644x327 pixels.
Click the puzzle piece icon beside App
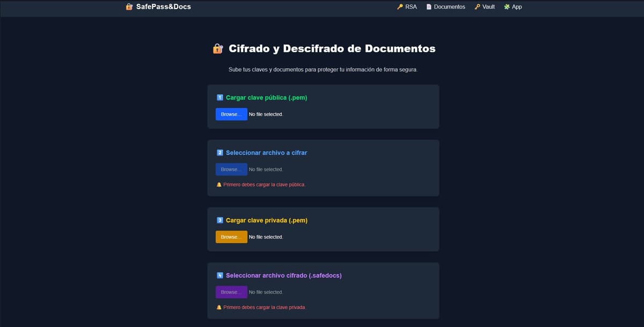pyautogui.click(x=507, y=7)
